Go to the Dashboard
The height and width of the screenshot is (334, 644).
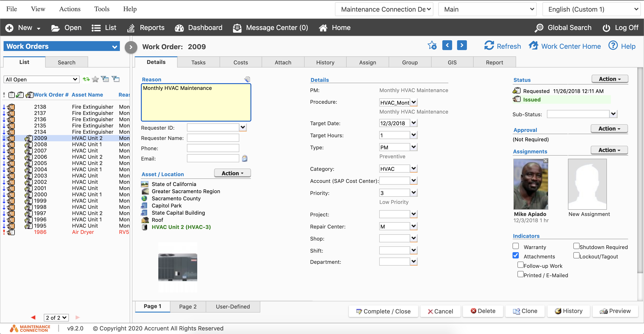(x=199, y=27)
